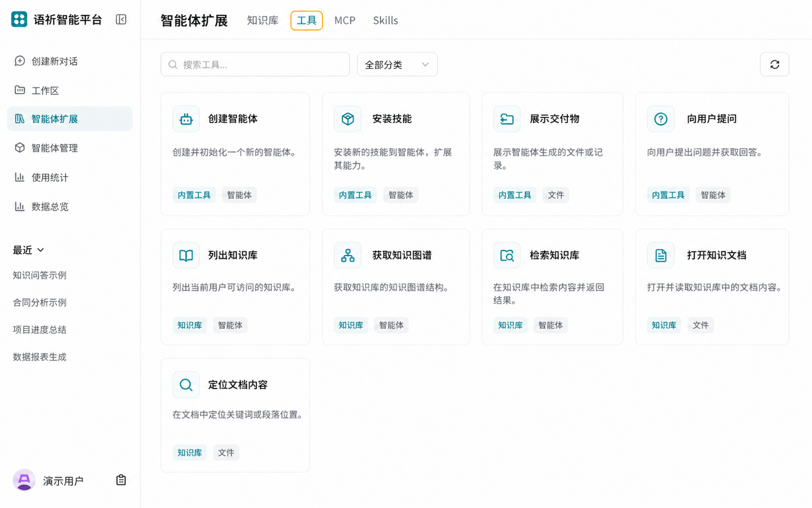Switch to the 知识库 tab
Image resolution: width=812 pixels, height=508 pixels.
(x=262, y=20)
